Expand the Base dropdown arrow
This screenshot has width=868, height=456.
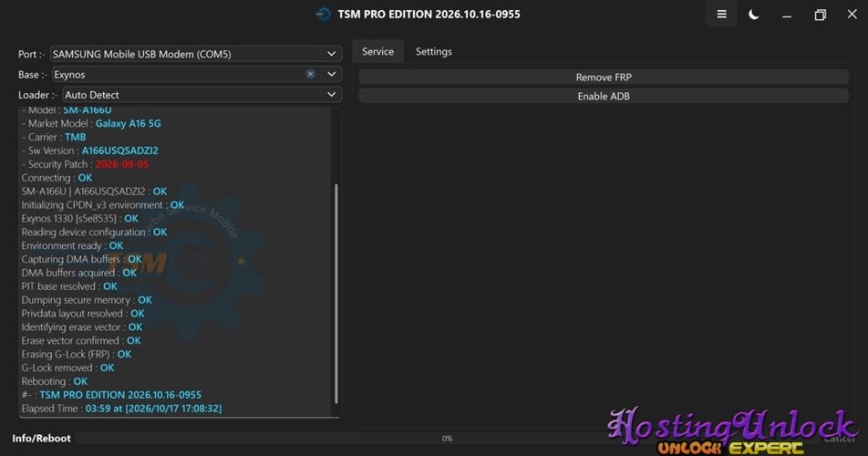pos(331,74)
